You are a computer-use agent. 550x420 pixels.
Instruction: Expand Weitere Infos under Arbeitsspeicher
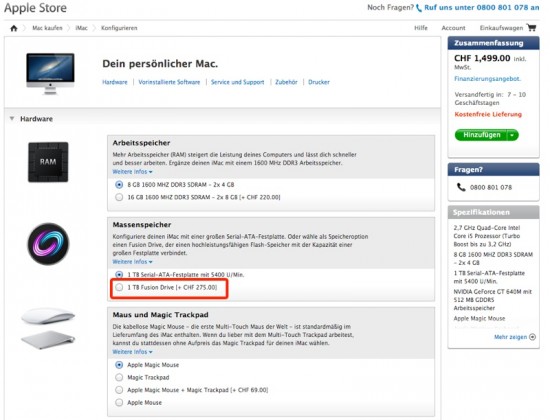[x=132, y=172]
